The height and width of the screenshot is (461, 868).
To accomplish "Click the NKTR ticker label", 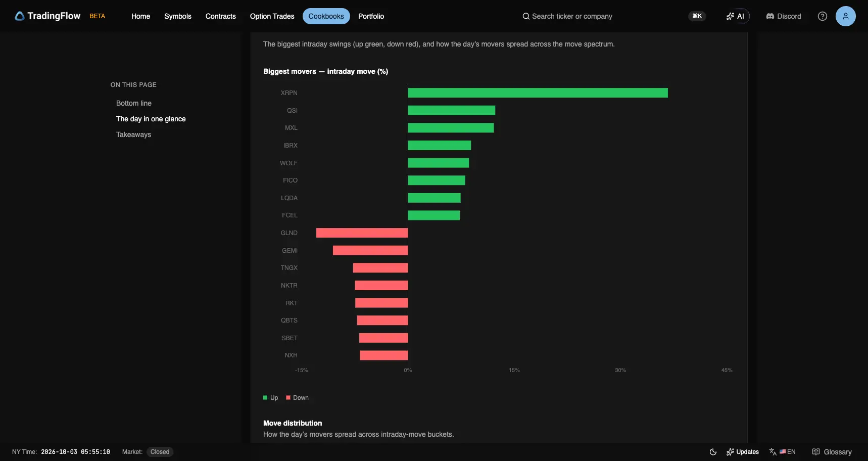I will 289,286.
